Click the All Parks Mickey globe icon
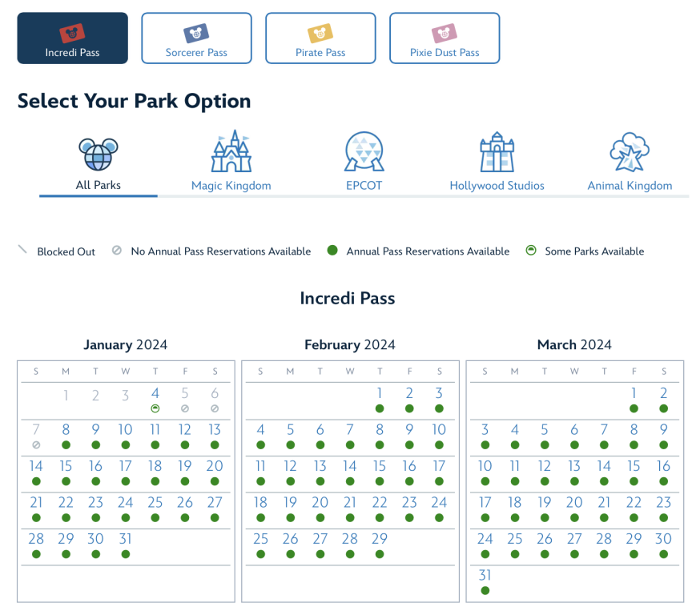The image size is (700, 615). click(99, 154)
